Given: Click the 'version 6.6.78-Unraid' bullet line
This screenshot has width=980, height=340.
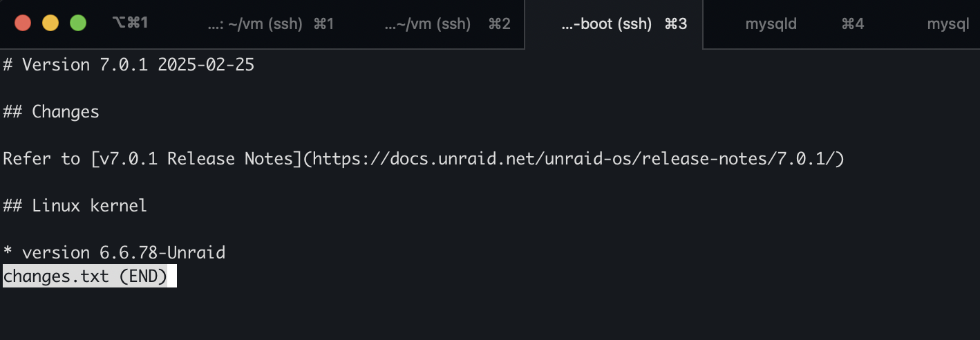Looking at the screenshot, I should point(123,253).
